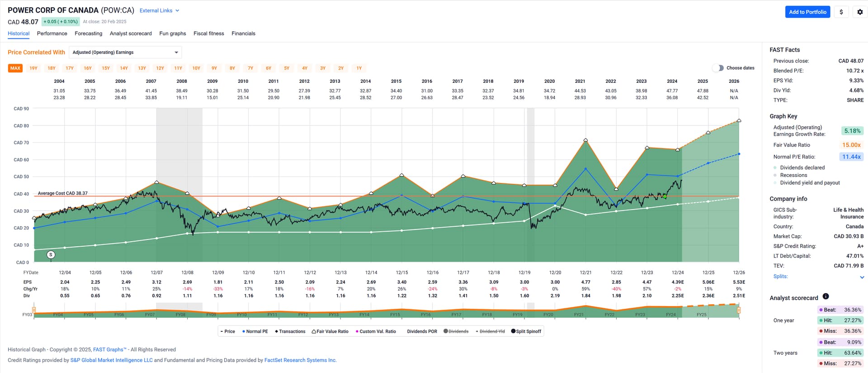Screen dimensions: 868x373
Task: Toggle Fair Value Ratio legend item
Action: point(330,331)
